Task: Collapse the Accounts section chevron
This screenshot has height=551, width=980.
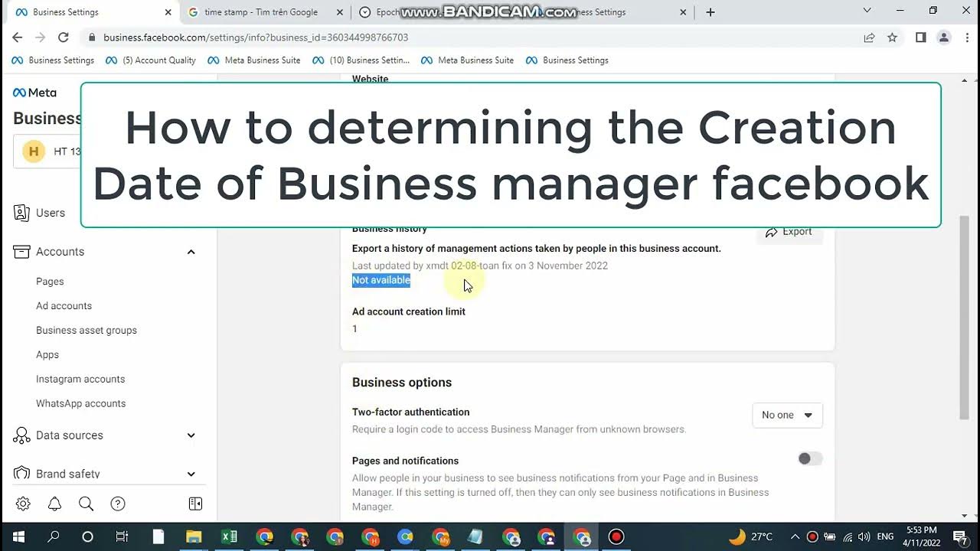Action: point(191,252)
